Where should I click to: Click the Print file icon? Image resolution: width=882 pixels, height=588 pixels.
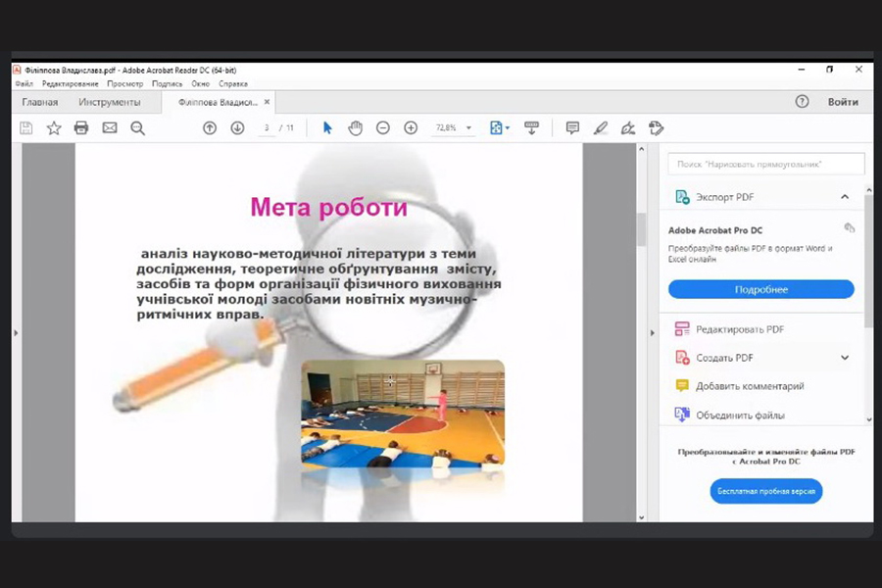[x=81, y=128]
